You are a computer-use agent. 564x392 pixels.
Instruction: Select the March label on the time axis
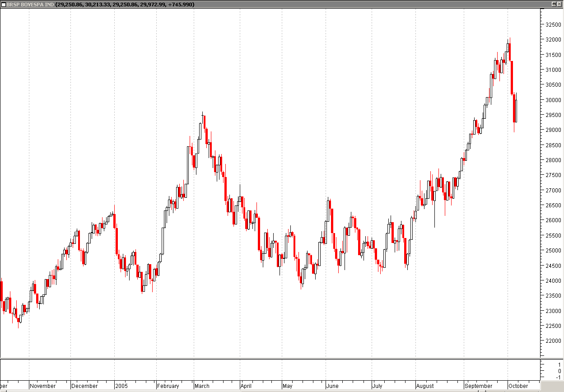click(202, 386)
